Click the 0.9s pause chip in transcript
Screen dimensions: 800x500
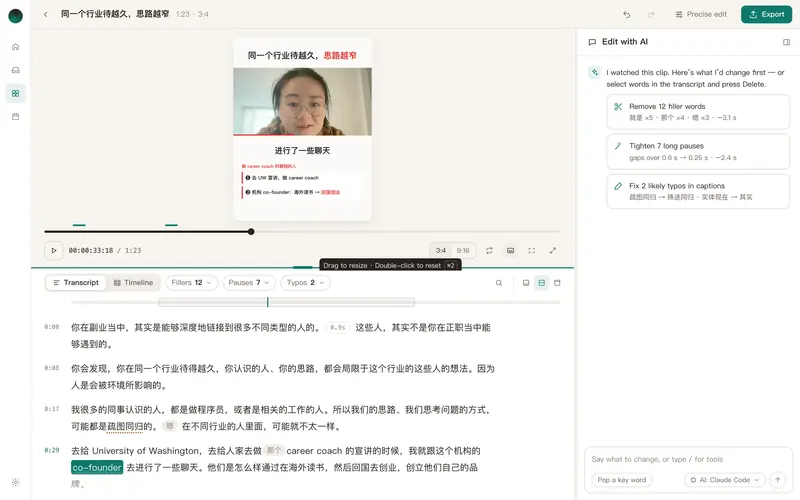point(338,328)
